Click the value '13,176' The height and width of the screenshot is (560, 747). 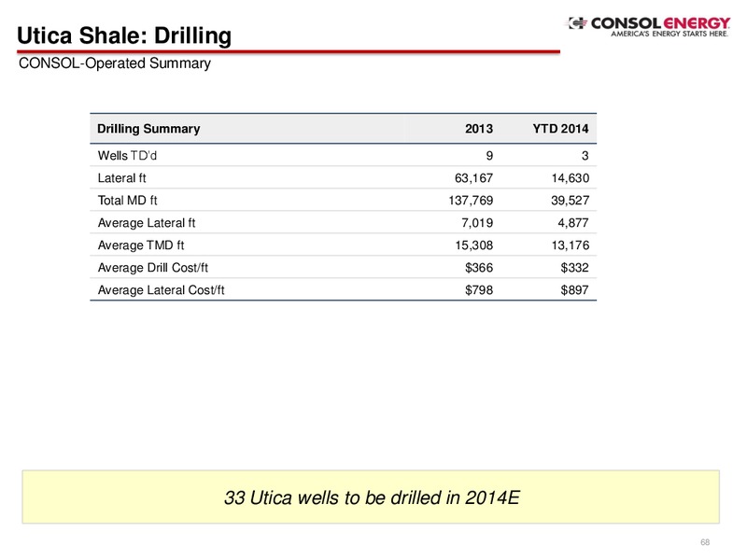point(571,245)
